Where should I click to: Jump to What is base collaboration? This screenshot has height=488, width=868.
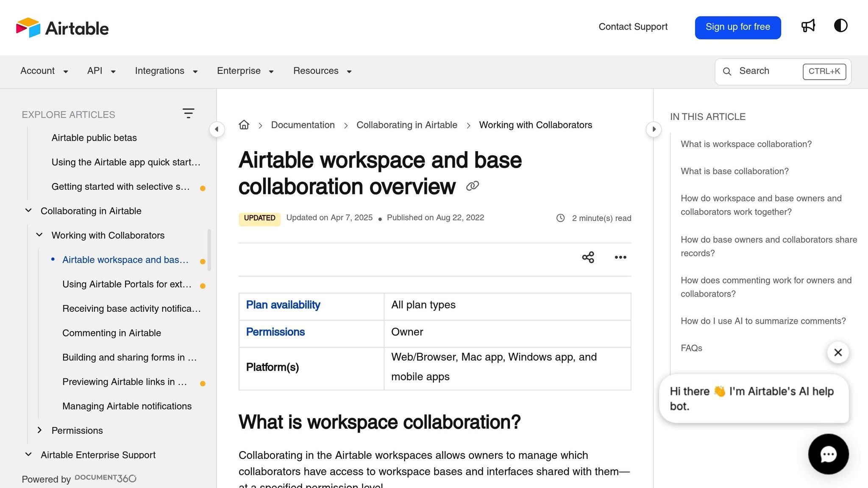[734, 171]
